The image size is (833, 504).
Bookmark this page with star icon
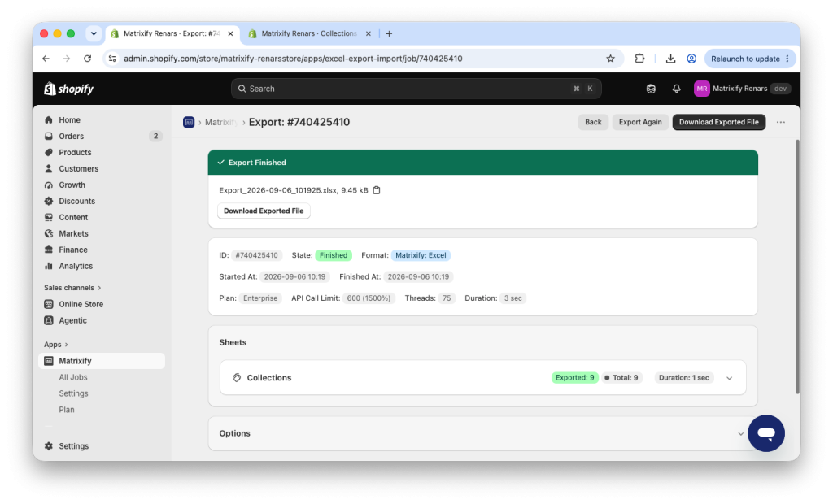click(610, 59)
